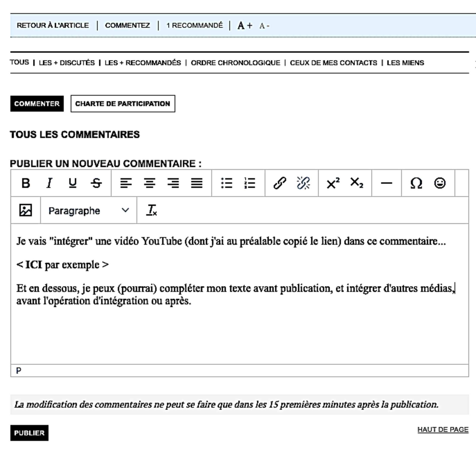
Task: Click the remove link icon
Action: pos(303,183)
